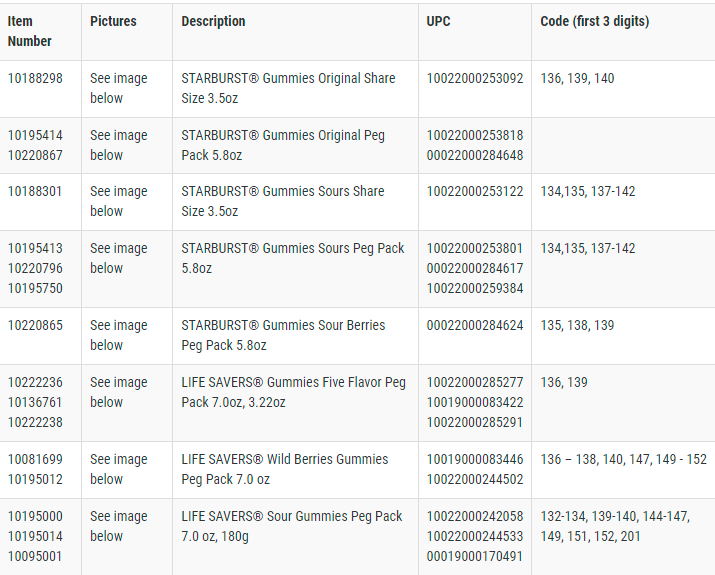Click the code cell "136, 139, 140"

(577, 78)
